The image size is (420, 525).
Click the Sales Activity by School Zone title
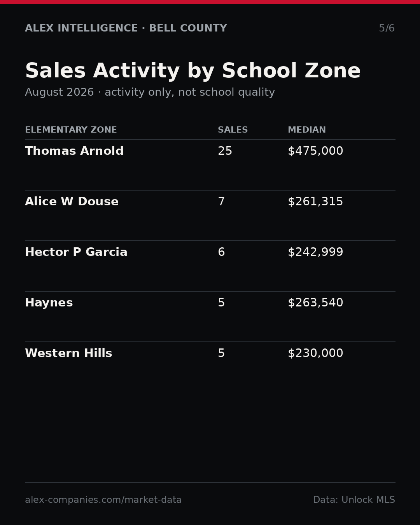coord(193,72)
